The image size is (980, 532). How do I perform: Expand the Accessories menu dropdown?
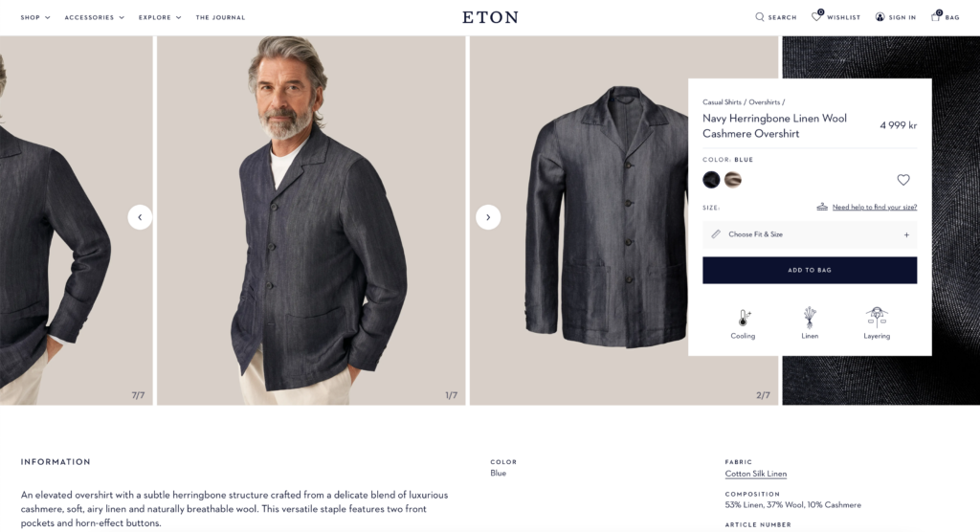[95, 17]
